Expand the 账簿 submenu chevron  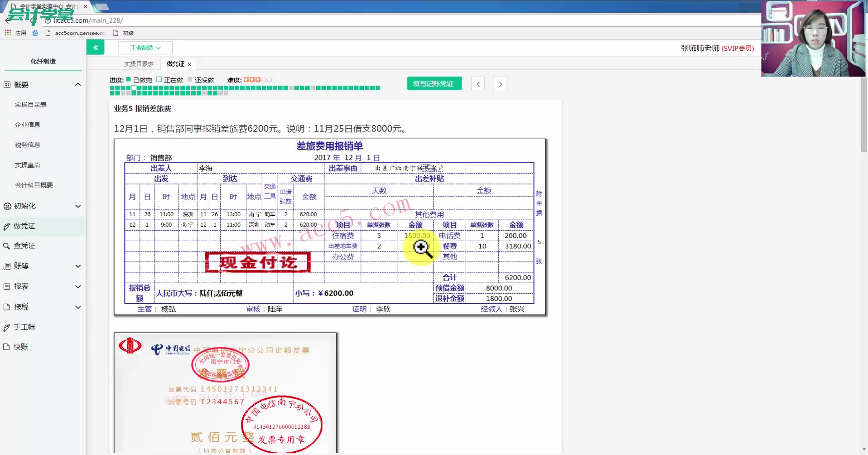77,266
